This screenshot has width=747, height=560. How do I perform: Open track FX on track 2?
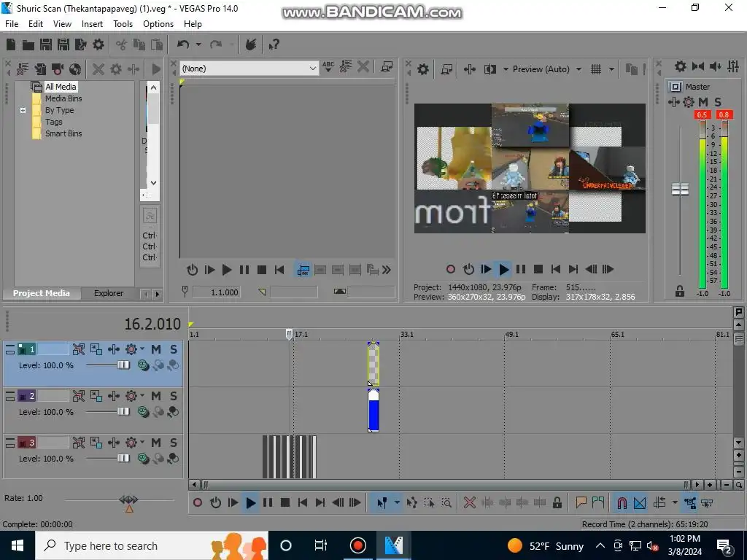click(x=114, y=396)
